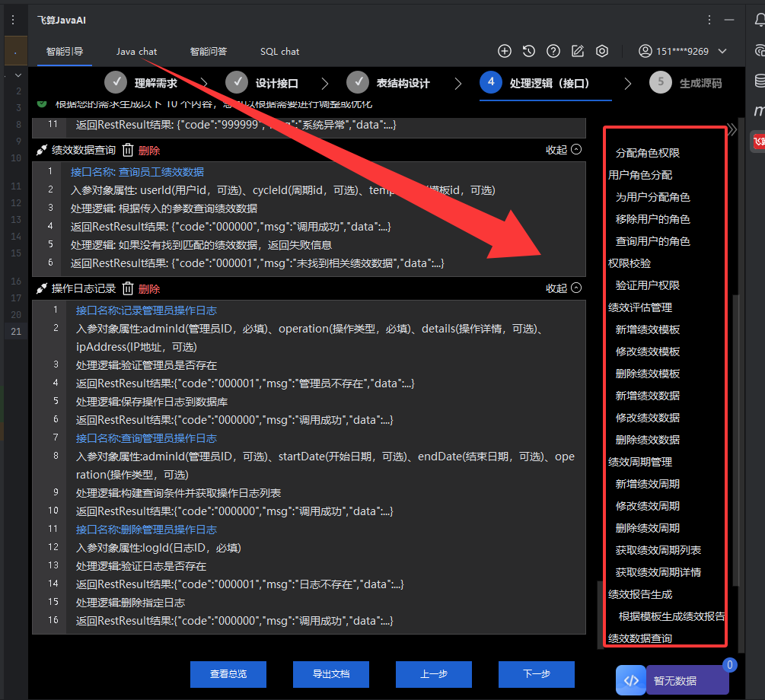Screen dimensions: 765x700
Task: Select 删除绩效数据 in the outline
Action: pos(648,440)
